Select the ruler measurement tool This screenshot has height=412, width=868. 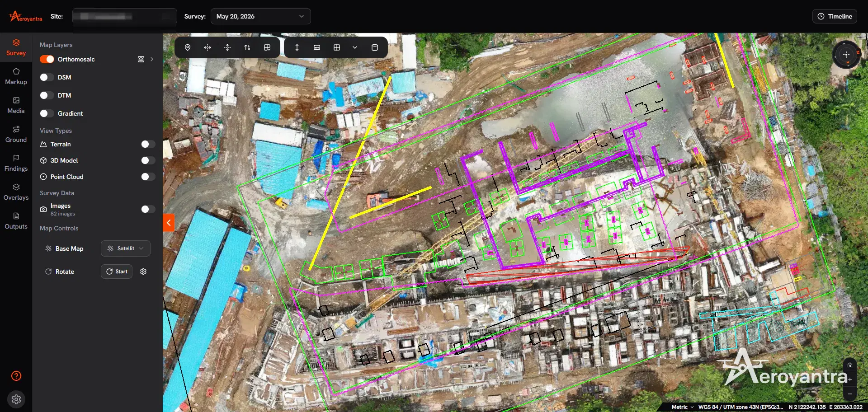[317, 47]
